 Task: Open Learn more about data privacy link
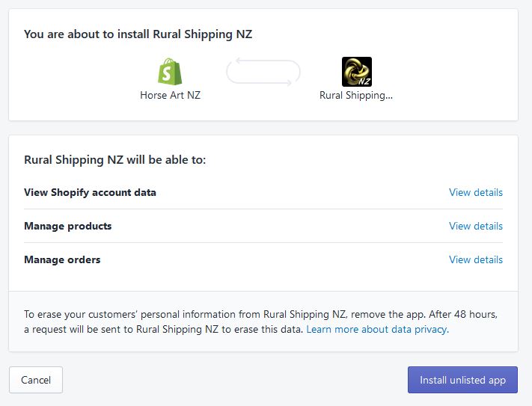pyautogui.click(x=377, y=329)
